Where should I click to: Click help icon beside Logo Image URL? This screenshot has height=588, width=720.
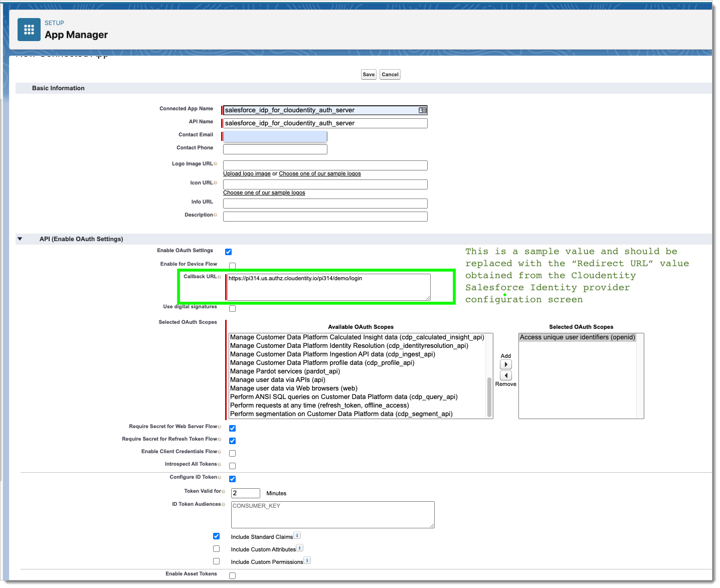pos(216,164)
